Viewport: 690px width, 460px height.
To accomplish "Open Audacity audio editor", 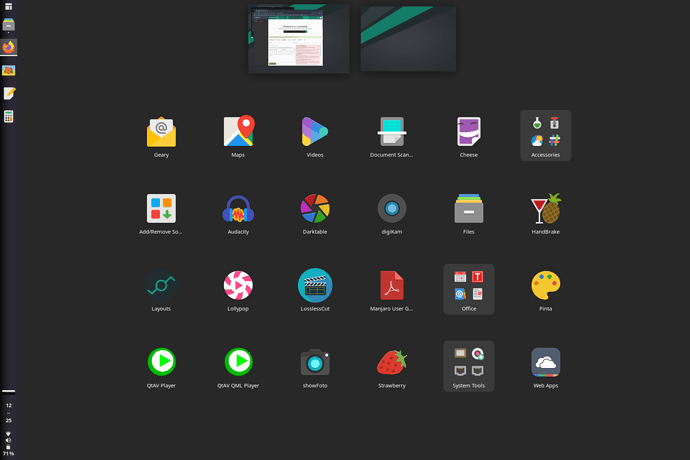I will (x=238, y=213).
